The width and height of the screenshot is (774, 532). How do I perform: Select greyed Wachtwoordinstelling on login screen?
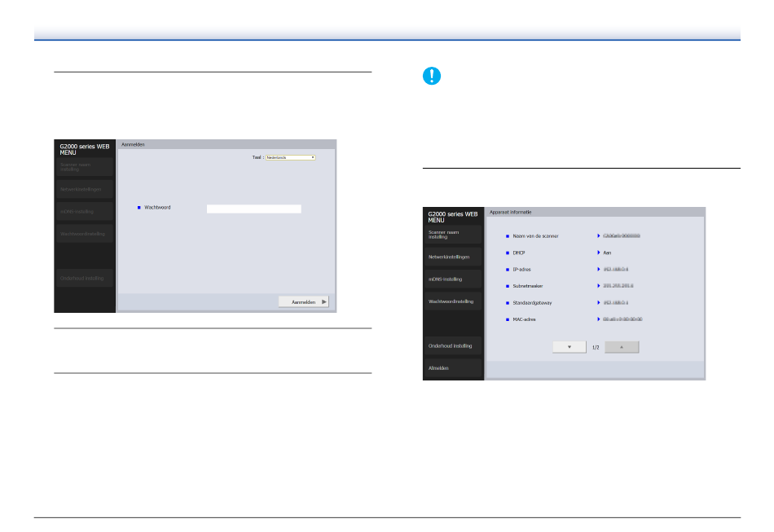coord(85,234)
